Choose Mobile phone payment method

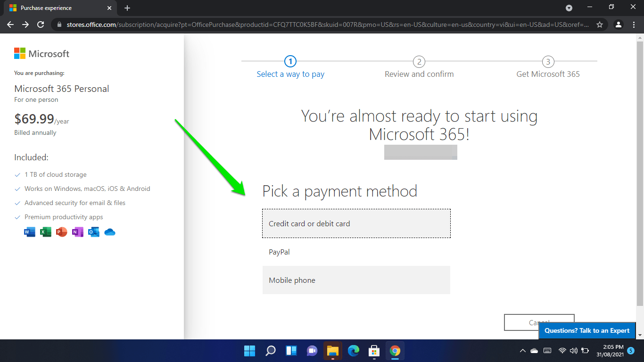click(x=356, y=280)
